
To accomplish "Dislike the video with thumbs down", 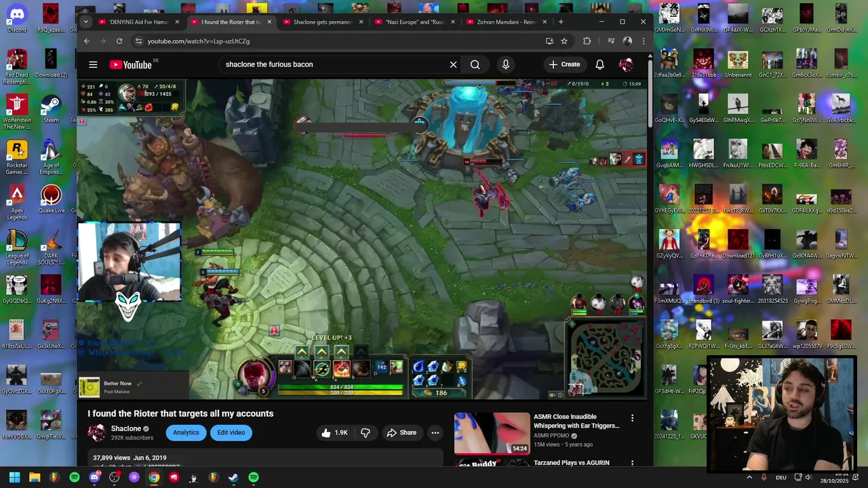I will pos(366,432).
